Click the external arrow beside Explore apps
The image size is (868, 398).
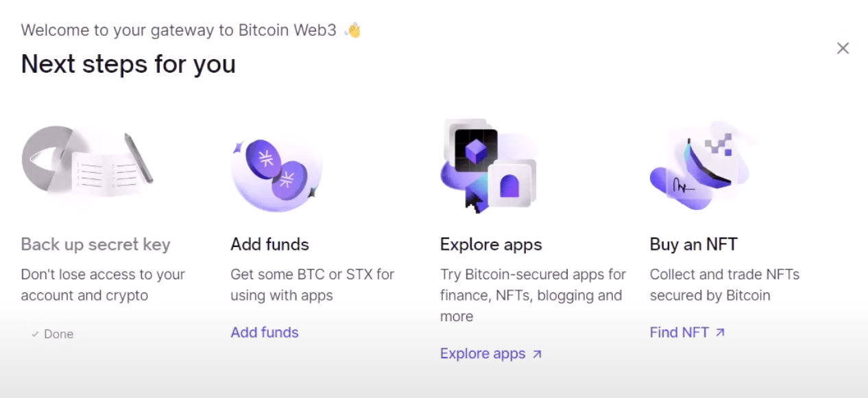click(537, 354)
